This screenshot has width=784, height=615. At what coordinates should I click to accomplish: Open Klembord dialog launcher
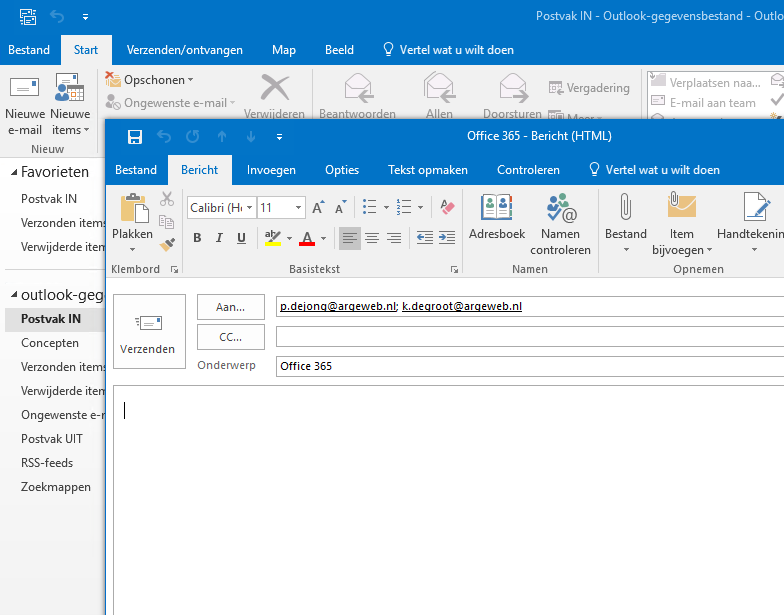[174, 270]
